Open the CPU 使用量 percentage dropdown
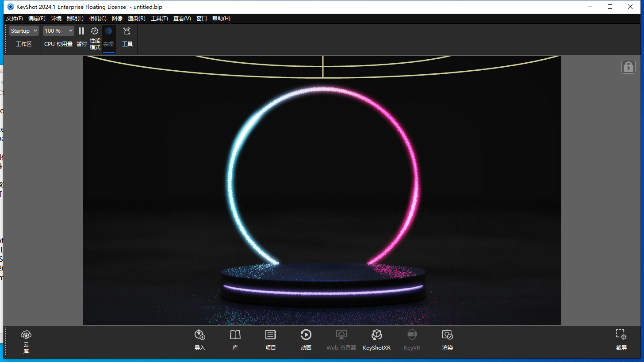Image resolution: width=644 pixels, height=362 pixels. 58,30
